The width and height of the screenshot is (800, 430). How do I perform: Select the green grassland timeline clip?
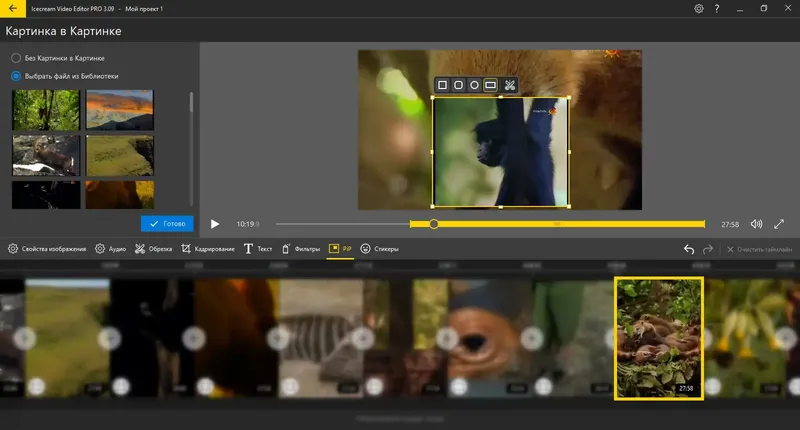(67, 338)
